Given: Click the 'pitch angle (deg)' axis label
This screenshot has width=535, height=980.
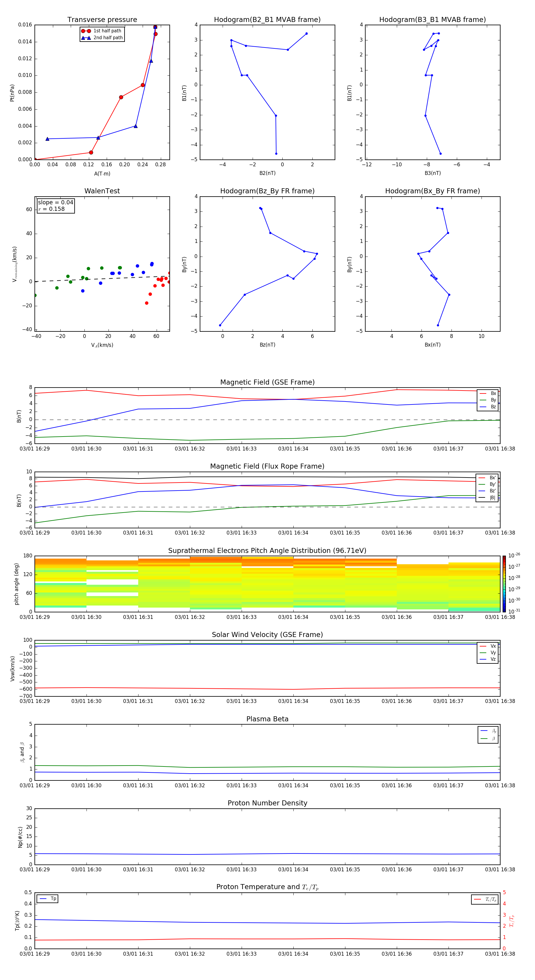Looking at the screenshot, I should pyautogui.click(x=16, y=584).
